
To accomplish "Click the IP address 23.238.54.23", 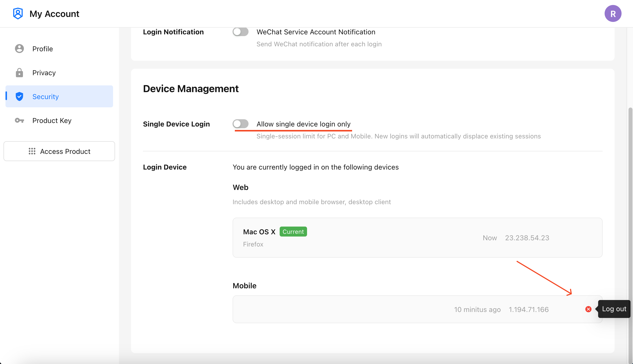I will (527, 238).
